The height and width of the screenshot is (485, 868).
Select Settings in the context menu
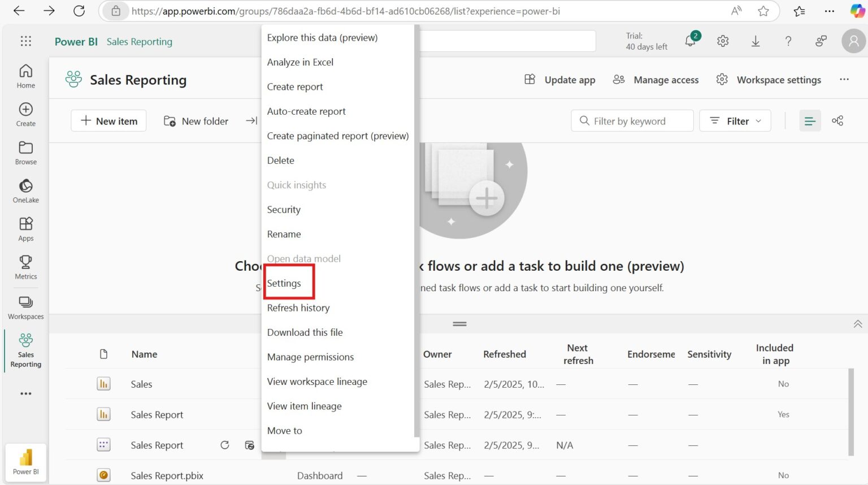(284, 283)
